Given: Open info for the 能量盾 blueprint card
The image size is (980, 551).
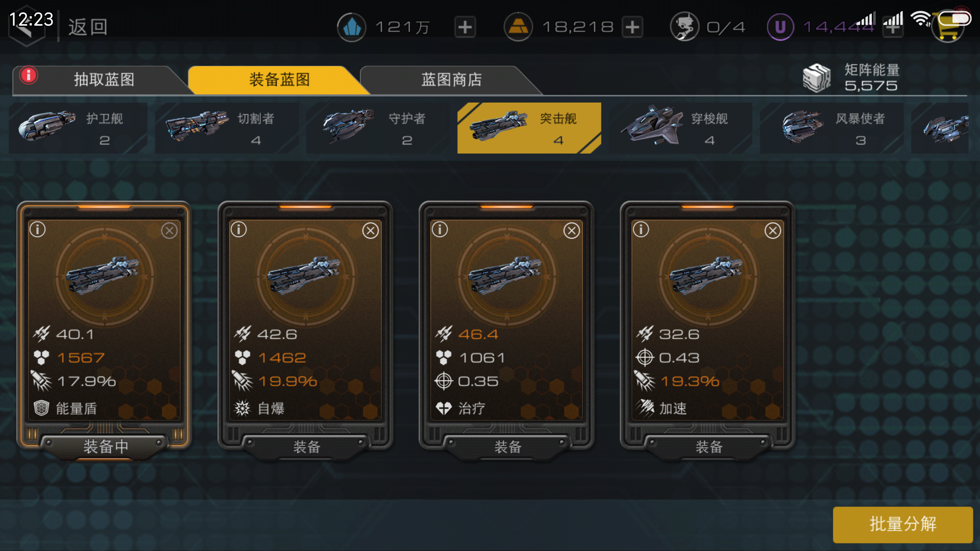Looking at the screenshot, I should tap(38, 230).
